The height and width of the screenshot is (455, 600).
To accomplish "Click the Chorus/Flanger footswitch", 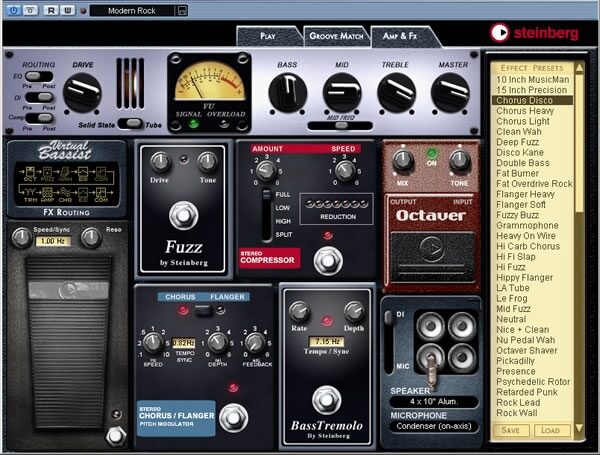I will (x=233, y=417).
